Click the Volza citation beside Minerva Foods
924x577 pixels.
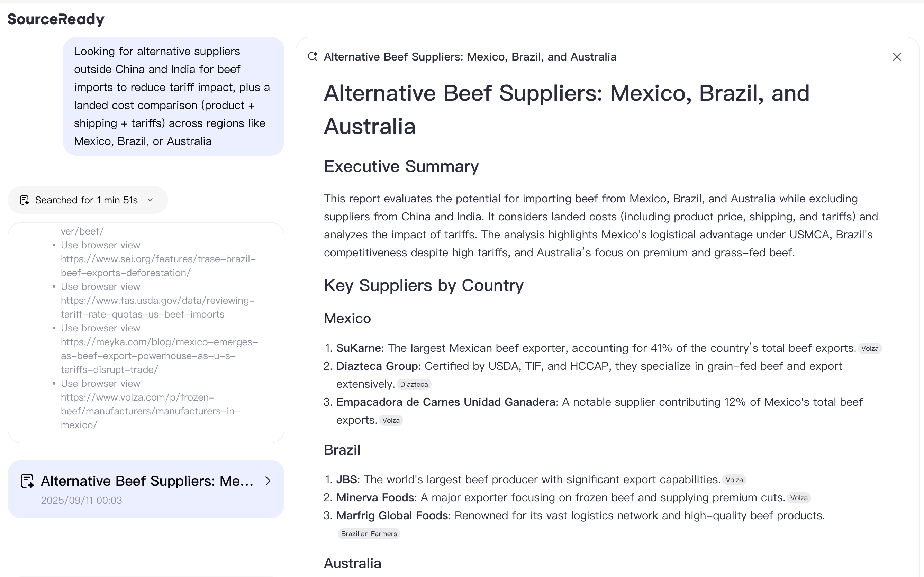click(799, 498)
